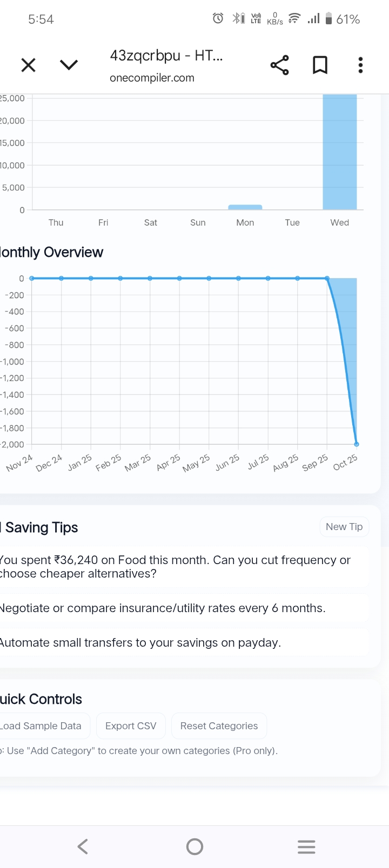Expand the chevron-down page options
This screenshot has width=389, height=868.
(69, 65)
